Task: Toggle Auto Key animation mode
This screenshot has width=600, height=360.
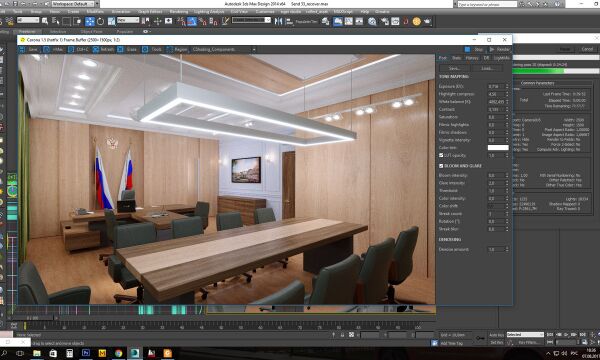Action: tap(497, 335)
